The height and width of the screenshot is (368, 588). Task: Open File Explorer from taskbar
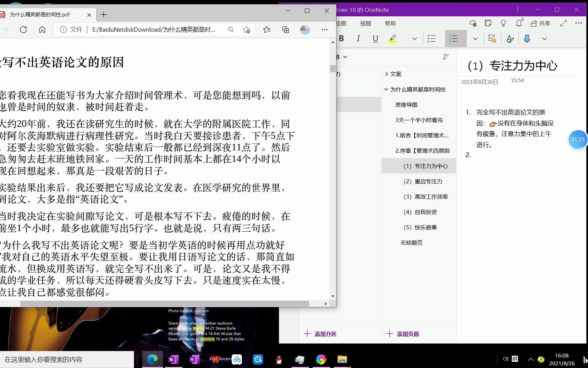(x=342, y=359)
